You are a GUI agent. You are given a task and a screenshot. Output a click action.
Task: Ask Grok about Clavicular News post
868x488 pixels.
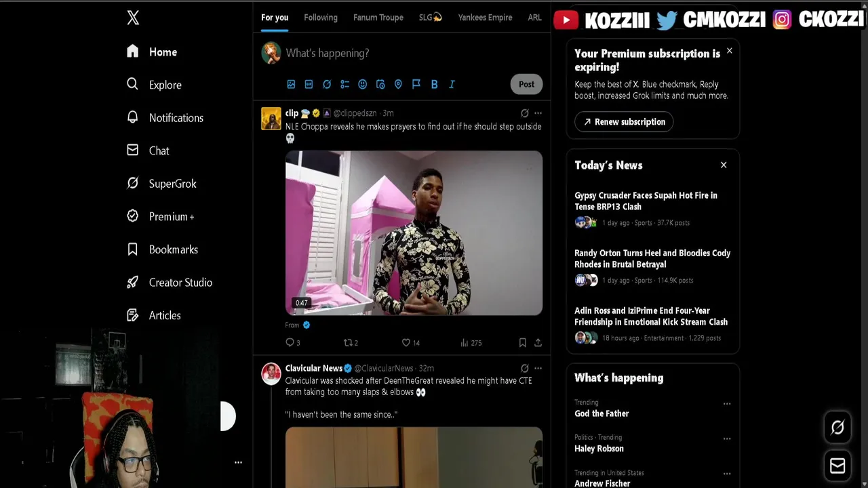(524, 368)
